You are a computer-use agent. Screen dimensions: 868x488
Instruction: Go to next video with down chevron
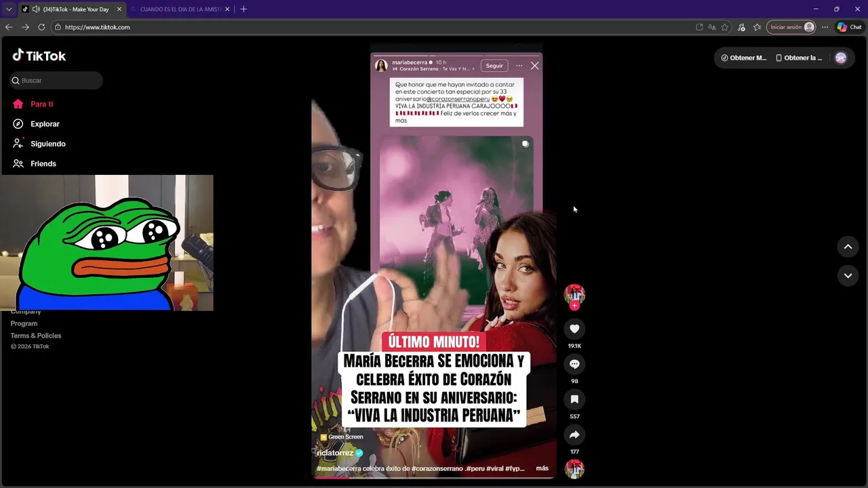click(x=848, y=275)
